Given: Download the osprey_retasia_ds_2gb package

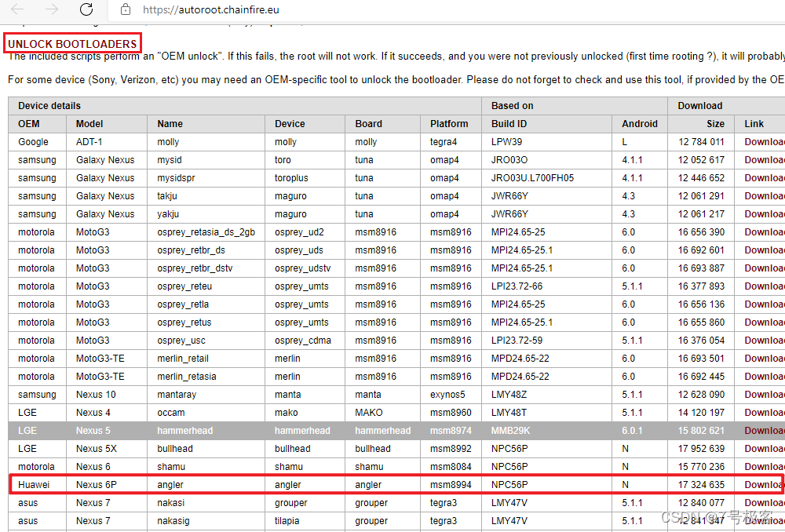Looking at the screenshot, I should 765,231.
